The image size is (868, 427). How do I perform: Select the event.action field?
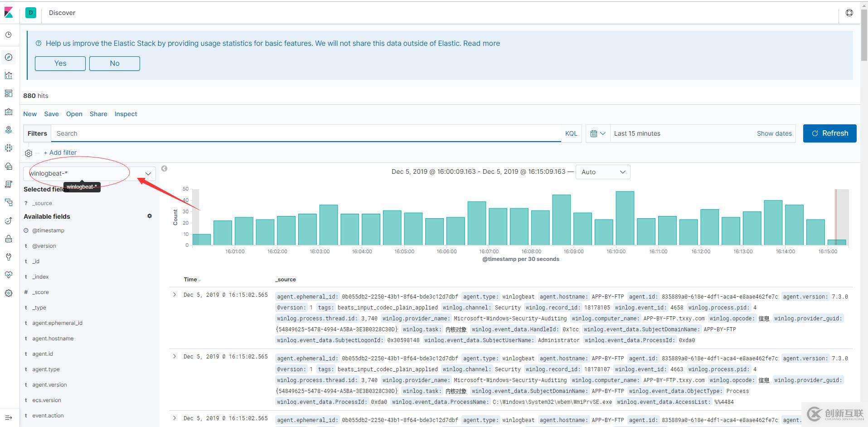point(48,416)
